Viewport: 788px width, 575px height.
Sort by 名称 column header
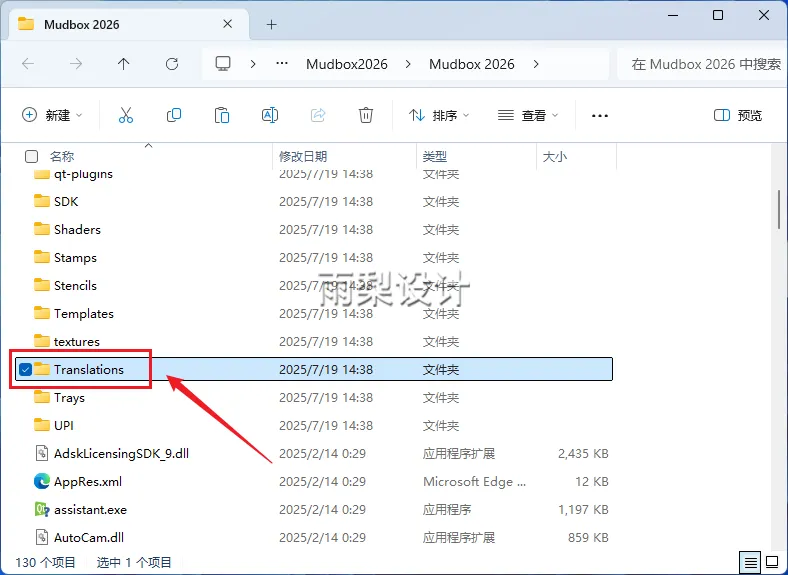(x=62, y=157)
